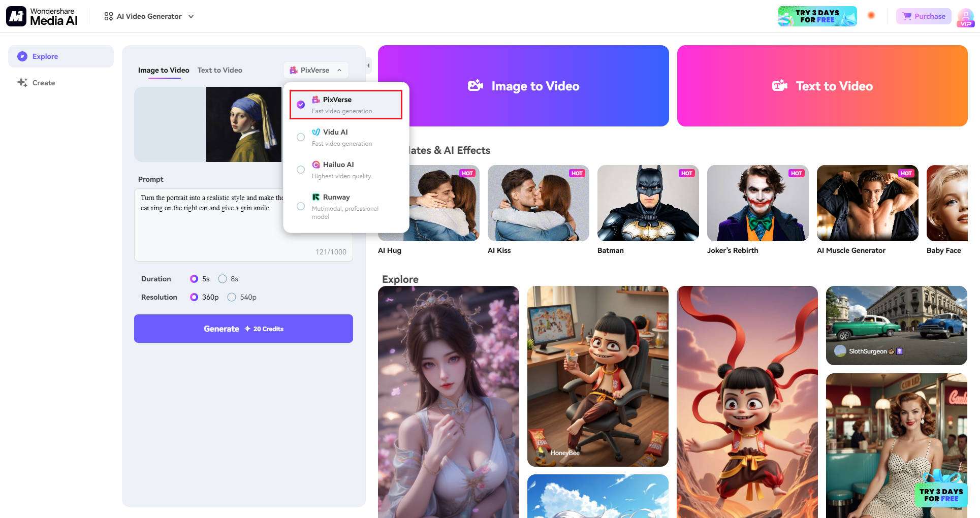
Task: Switch to Text to Video tab
Action: [x=220, y=70]
